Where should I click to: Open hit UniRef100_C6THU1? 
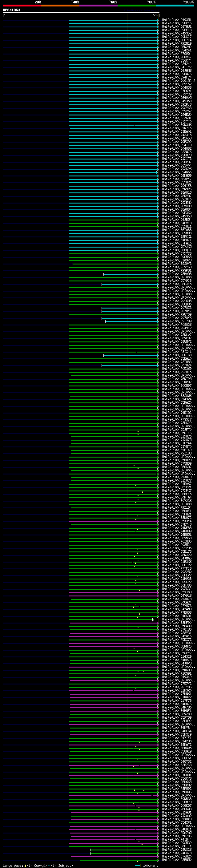click(x=176, y=26)
